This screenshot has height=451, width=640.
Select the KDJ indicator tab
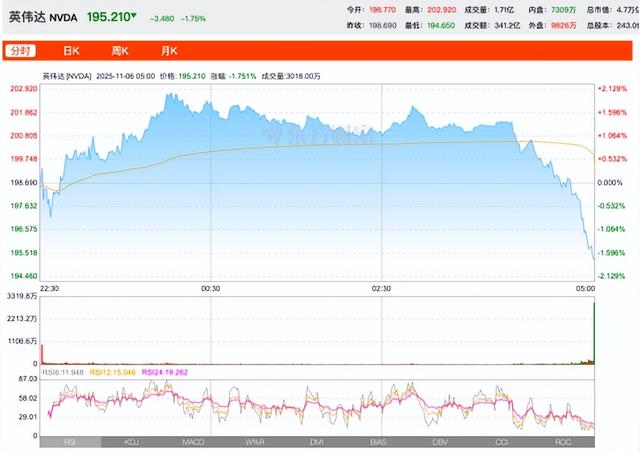[x=131, y=442]
